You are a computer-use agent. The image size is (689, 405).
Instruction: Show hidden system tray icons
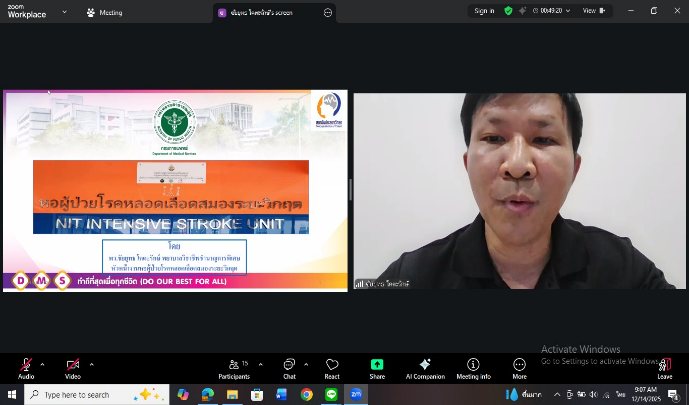557,394
